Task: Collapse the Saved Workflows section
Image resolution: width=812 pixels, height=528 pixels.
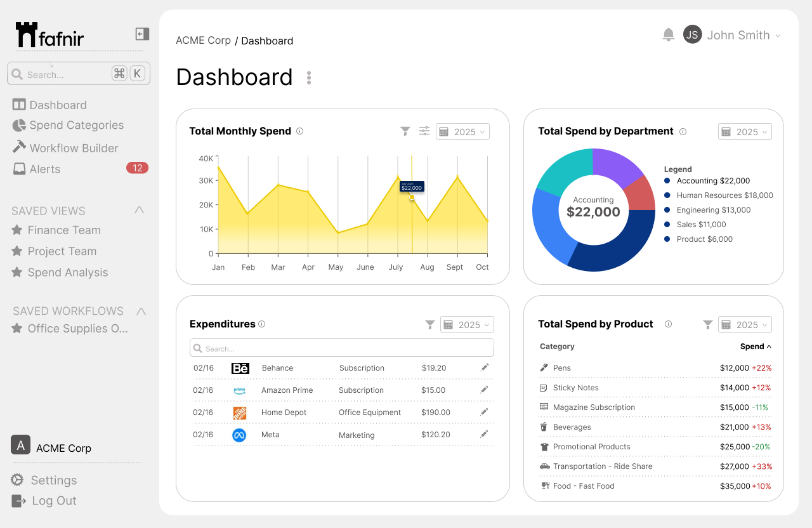Action: (141, 311)
